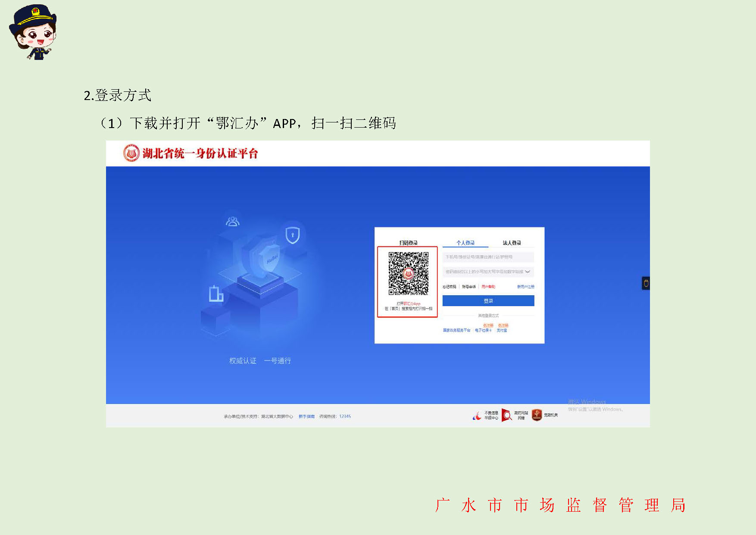Image resolution: width=756 pixels, height=535 pixels.
Task: Open 用户帮助 link
Action: (x=488, y=287)
